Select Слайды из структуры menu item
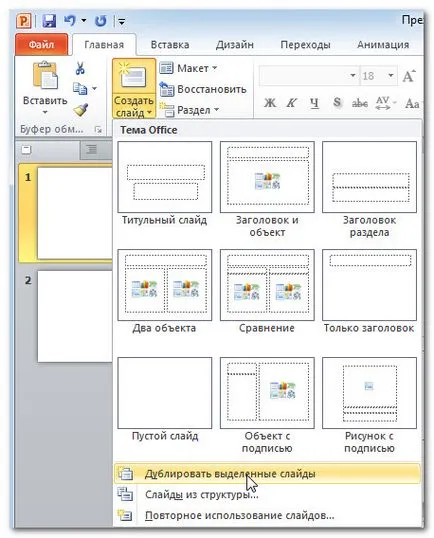The width and height of the screenshot is (434, 538). click(x=267, y=494)
